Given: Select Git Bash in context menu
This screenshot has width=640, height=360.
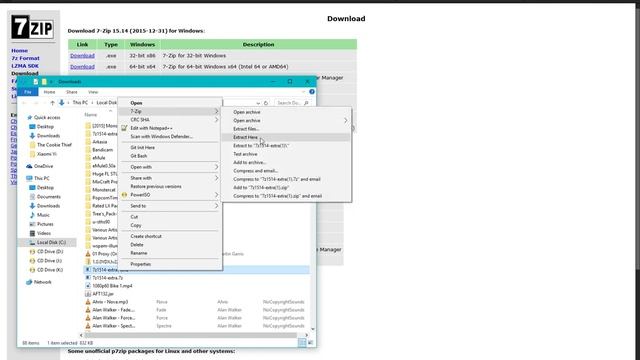Looking at the screenshot, I should pyautogui.click(x=170, y=156).
